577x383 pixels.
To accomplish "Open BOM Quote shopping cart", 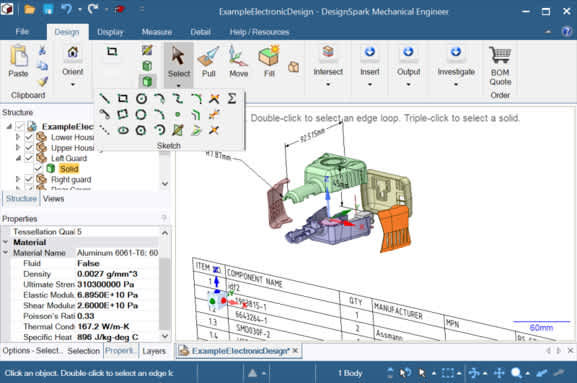I will (500, 66).
